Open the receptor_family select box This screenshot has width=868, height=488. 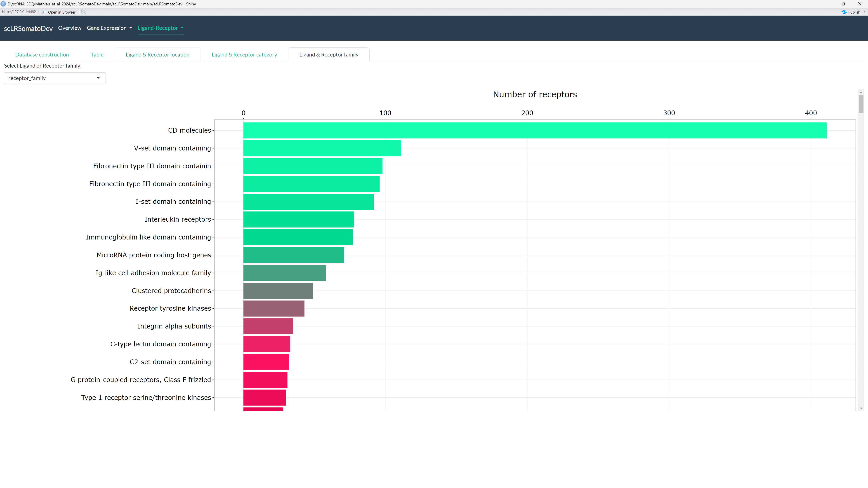[x=54, y=78]
